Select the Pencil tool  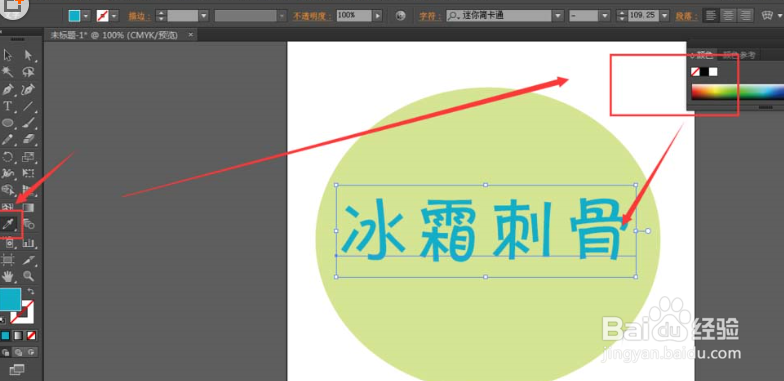8,140
